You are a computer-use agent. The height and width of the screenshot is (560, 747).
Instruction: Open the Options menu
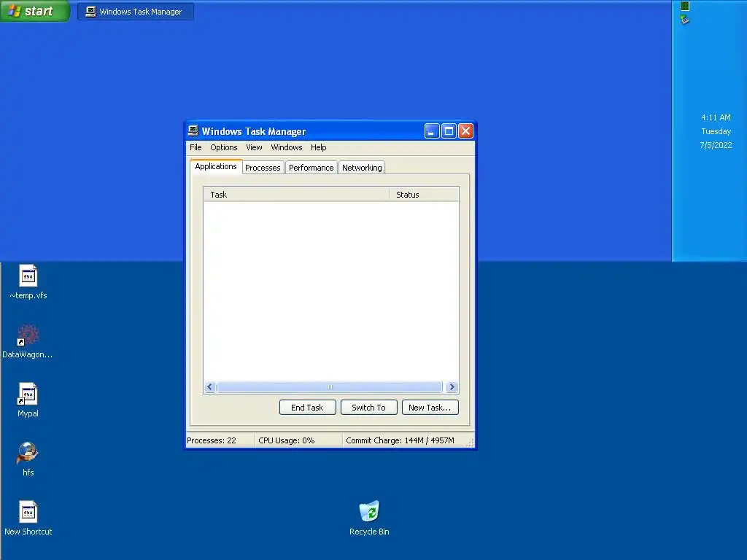click(223, 147)
